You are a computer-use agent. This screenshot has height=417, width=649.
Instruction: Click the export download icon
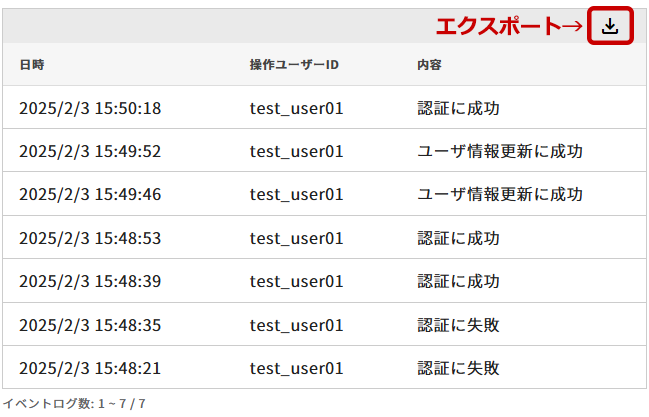610,26
